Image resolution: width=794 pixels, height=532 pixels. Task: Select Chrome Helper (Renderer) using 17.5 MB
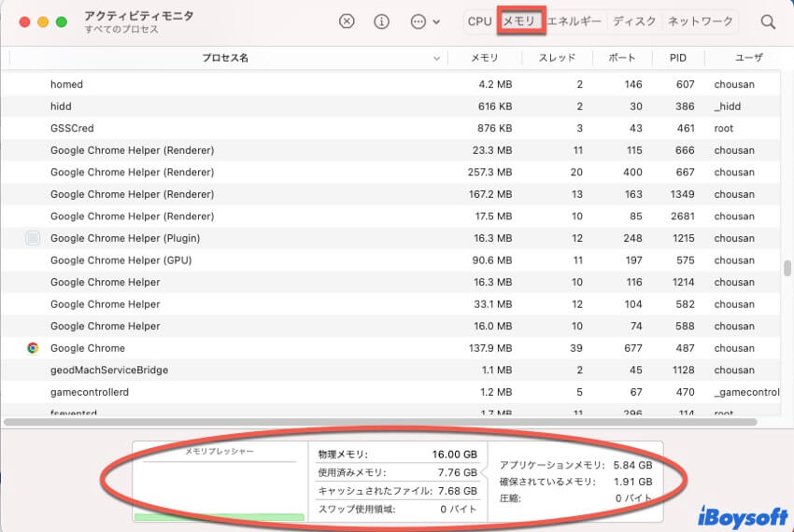[390, 217]
